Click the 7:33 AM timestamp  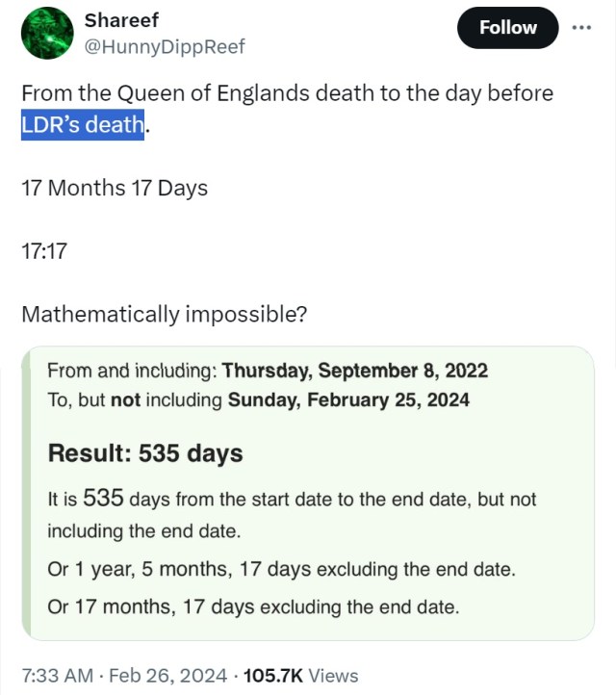tap(57, 676)
